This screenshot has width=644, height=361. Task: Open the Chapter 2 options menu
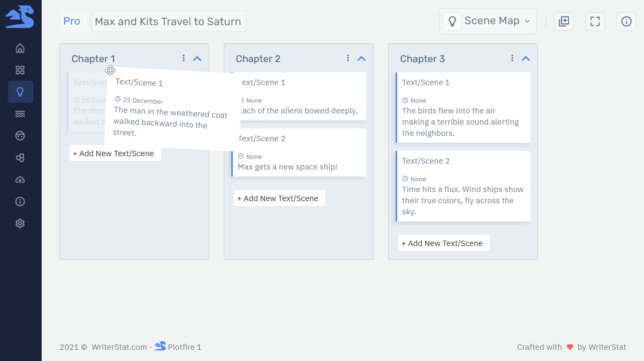click(x=347, y=57)
